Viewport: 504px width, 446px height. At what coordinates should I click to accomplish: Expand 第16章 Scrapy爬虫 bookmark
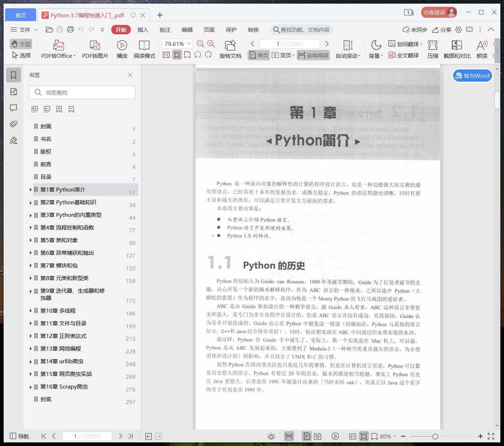pyautogui.click(x=31, y=387)
